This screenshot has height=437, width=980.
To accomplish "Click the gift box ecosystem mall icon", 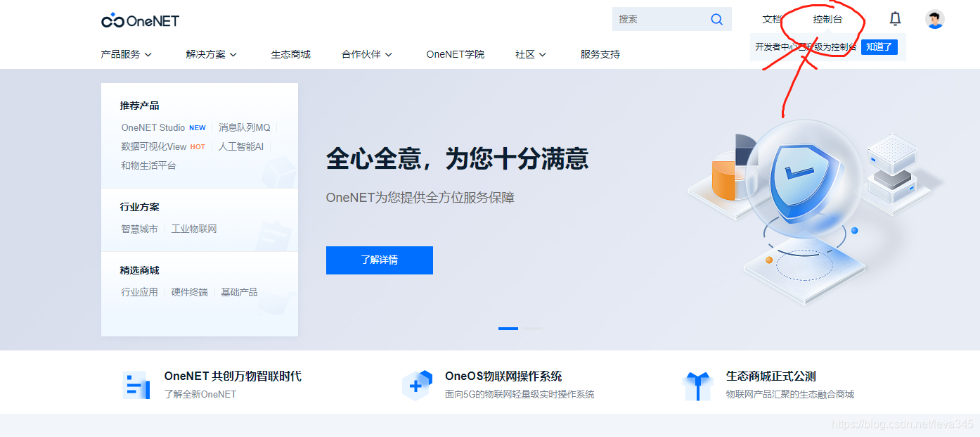I will click(697, 386).
